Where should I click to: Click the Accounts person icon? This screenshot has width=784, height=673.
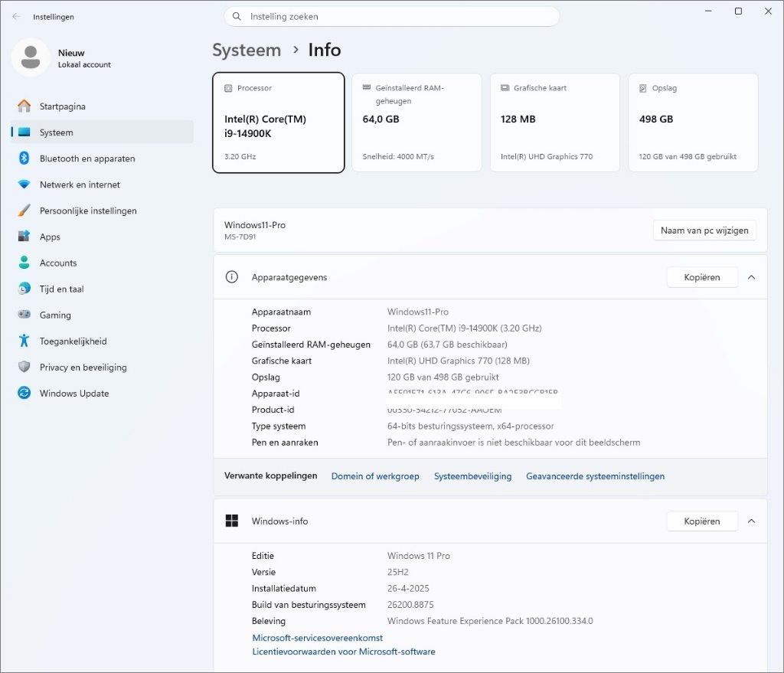24,263
